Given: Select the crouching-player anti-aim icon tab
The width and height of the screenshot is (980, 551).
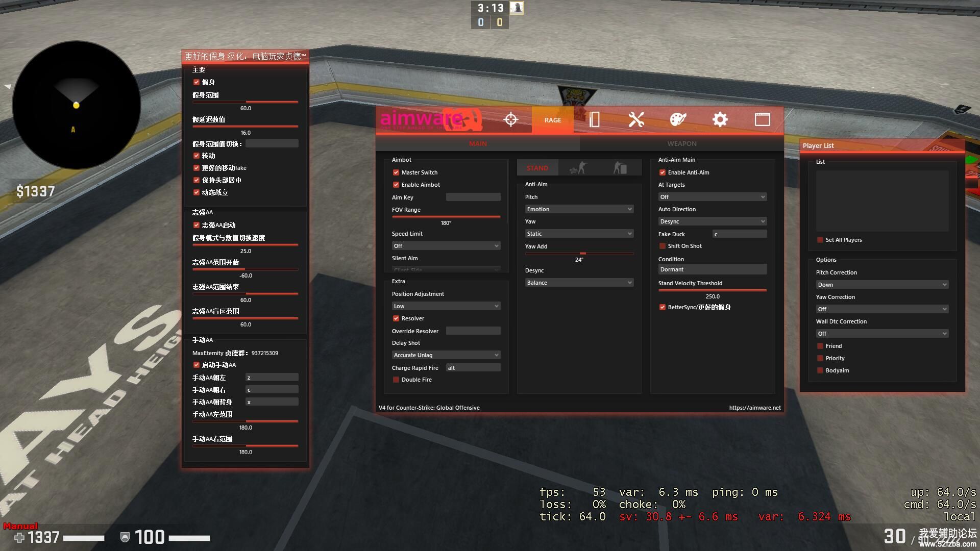Looking at the screenshot, I should [620, 168].
